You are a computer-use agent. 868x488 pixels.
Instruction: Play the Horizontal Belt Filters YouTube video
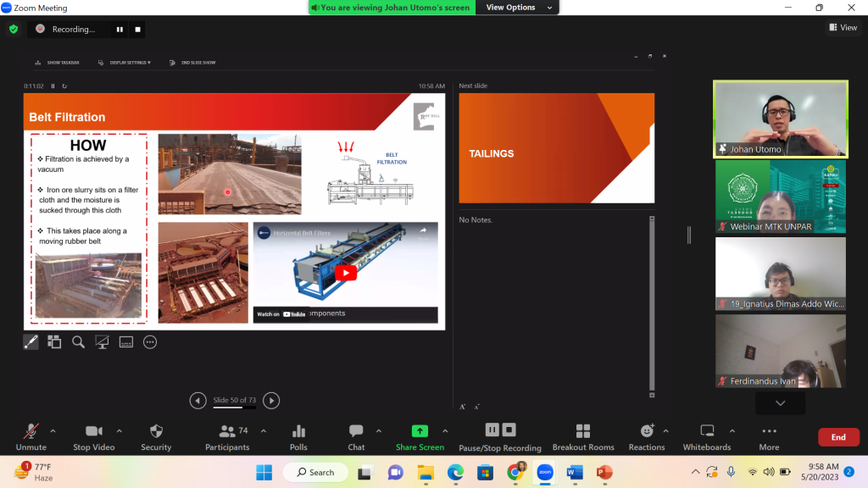[x=345, y=273]
